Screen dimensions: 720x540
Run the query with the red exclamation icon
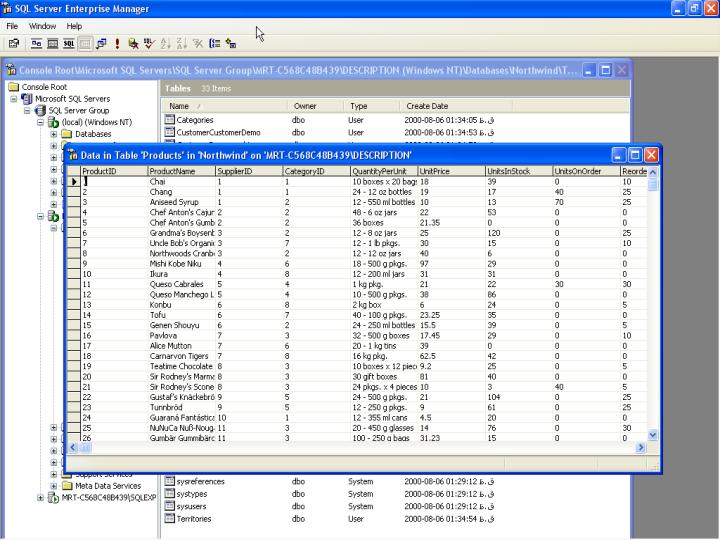(118, 44)
